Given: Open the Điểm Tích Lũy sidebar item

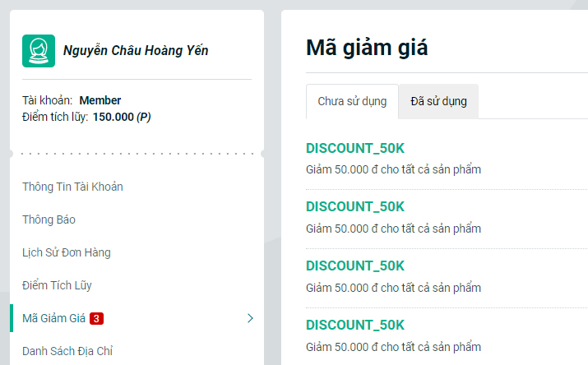Looking at the screenshot, I should click(57, 285).
